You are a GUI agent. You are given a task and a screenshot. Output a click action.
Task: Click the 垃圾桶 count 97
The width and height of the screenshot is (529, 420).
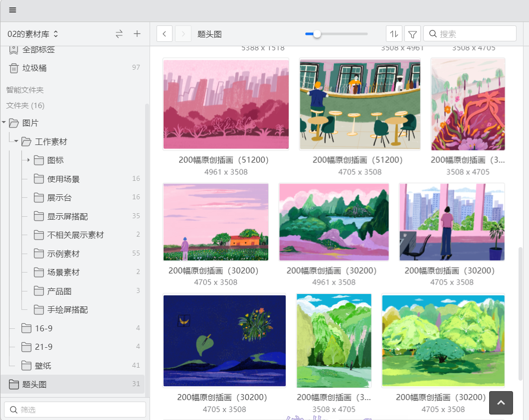point(136,67)
